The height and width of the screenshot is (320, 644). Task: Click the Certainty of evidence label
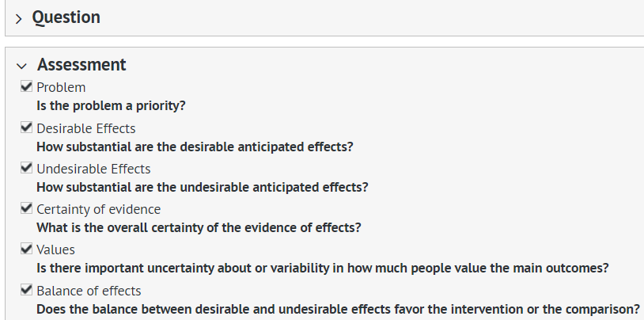coord(98,209)
